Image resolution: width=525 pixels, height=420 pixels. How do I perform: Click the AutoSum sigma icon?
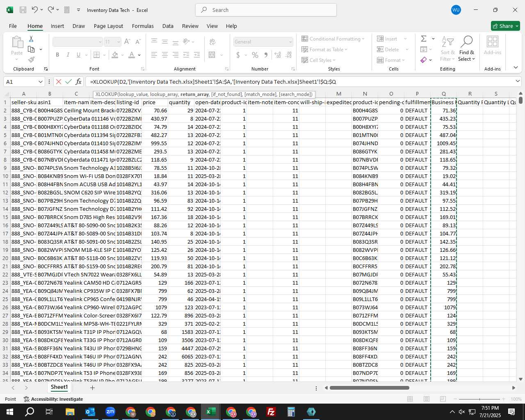[424, 39]
